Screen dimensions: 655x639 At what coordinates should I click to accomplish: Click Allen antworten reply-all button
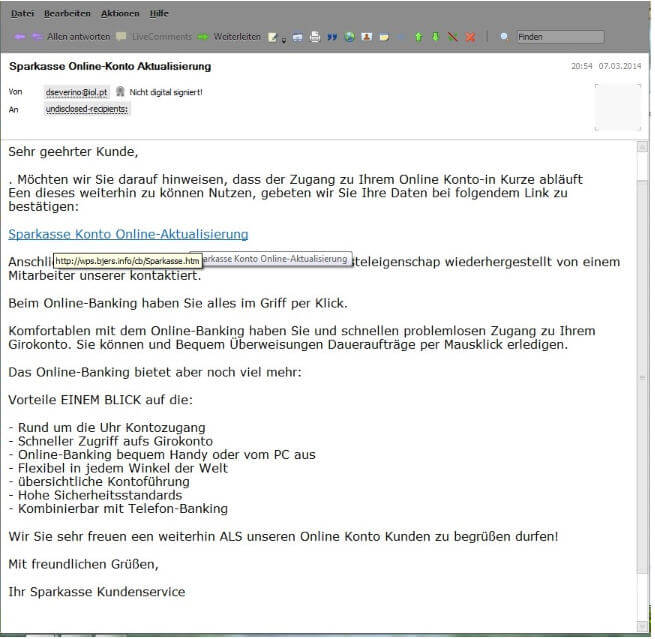[x=71, y=37]
